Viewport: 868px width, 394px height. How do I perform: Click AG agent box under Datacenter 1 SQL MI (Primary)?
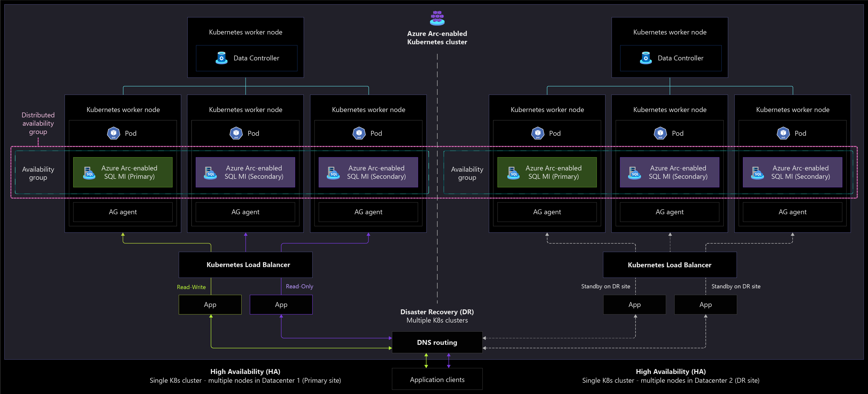click(x=123, y=212)
